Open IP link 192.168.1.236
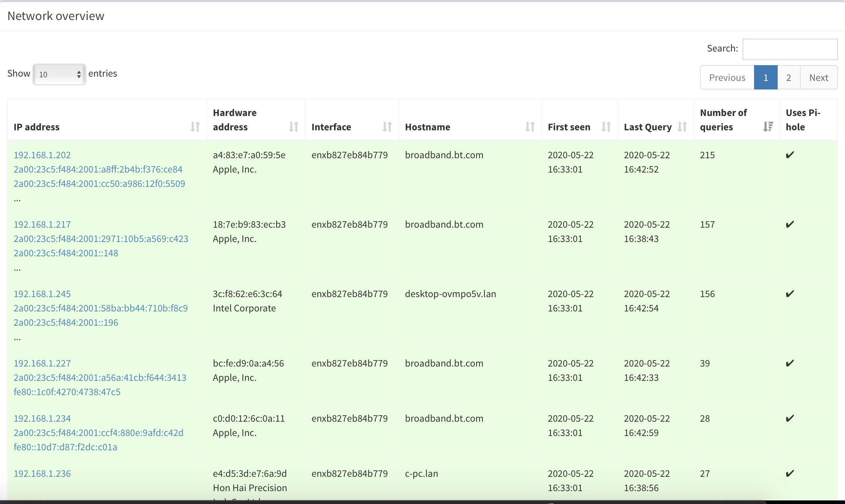This screenshot has width=845, height=504. point(42,474)
